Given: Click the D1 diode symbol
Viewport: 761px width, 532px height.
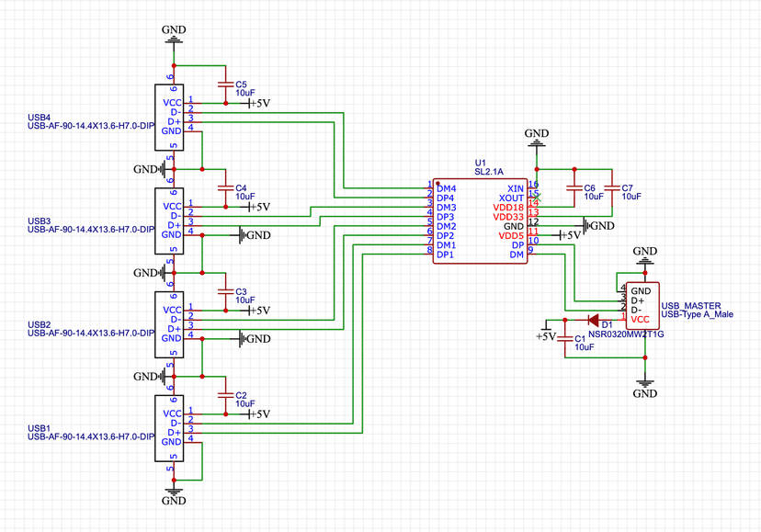Looking at the screenshot, I should (x=593, y=321).
